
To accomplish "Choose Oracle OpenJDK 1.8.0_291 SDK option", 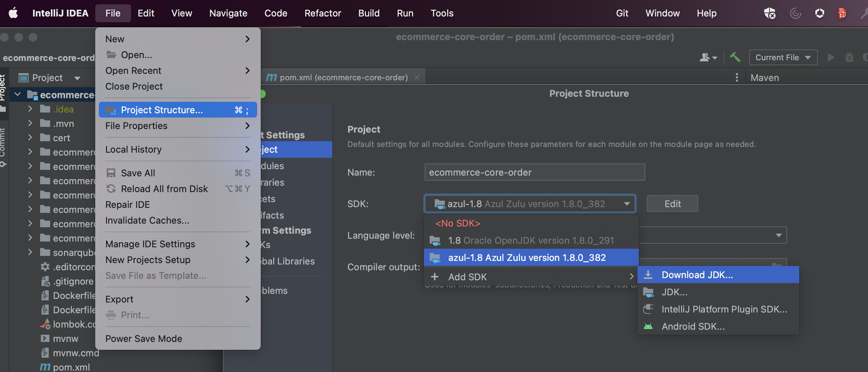I will (x=531, y=240).
